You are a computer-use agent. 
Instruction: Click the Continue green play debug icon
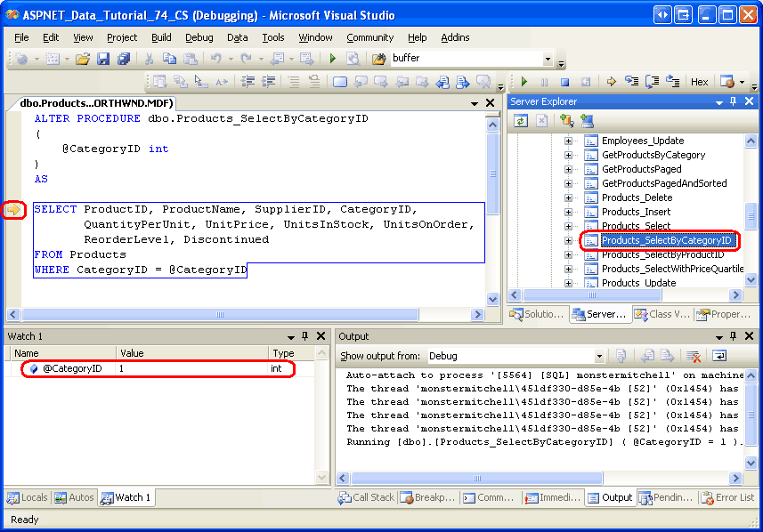pos(524,82)
